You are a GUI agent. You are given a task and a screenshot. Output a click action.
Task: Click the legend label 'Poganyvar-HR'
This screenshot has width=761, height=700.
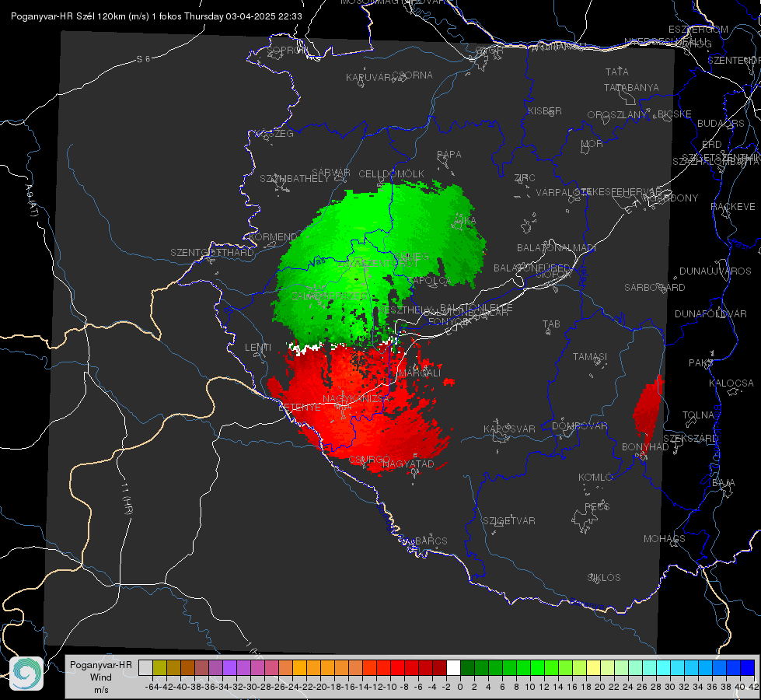(x=101, y=665)
